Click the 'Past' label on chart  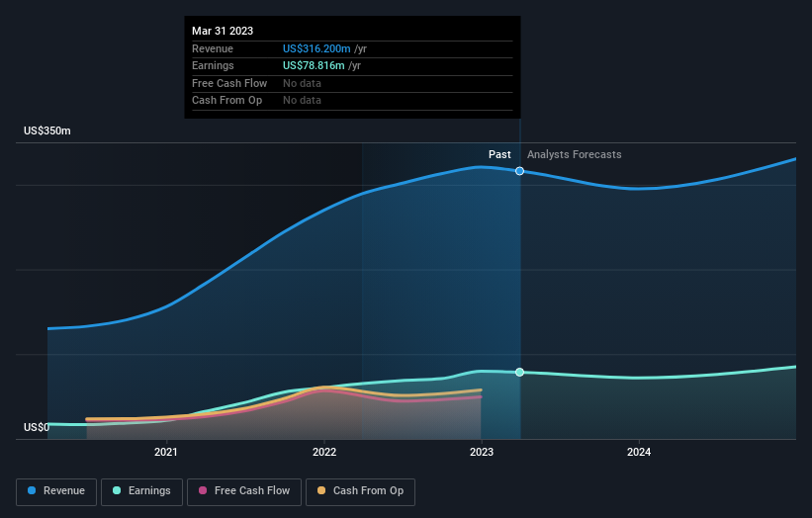[499, 154]
